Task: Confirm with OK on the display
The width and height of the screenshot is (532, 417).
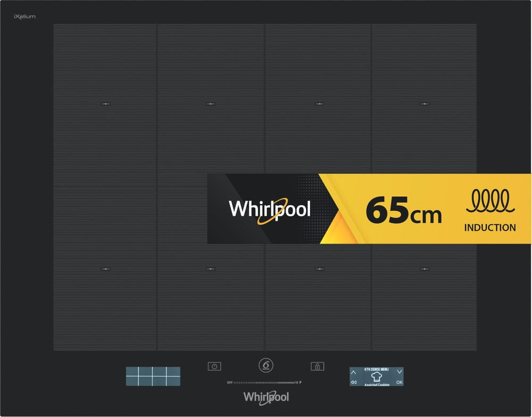Action: click(400, 382)
